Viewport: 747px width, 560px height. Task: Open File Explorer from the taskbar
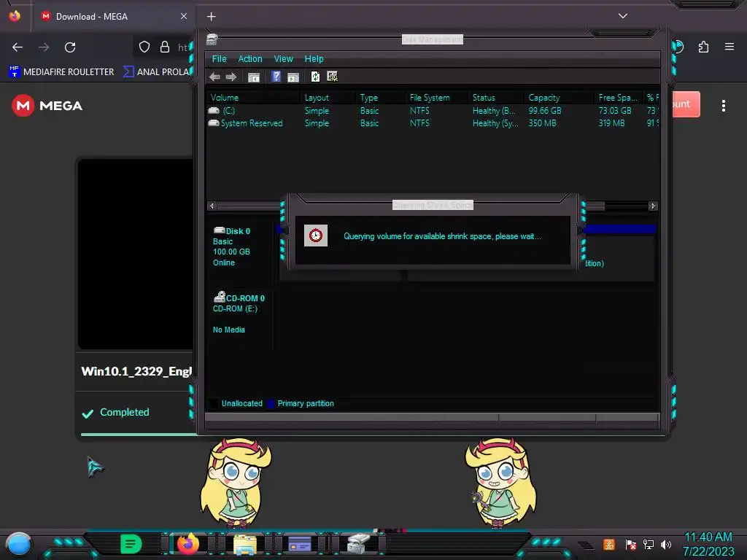pos(244,544)
